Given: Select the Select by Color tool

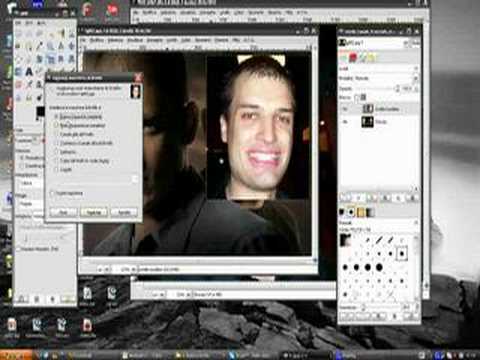Looking at the screenshot, I should [x=61, y=35].
